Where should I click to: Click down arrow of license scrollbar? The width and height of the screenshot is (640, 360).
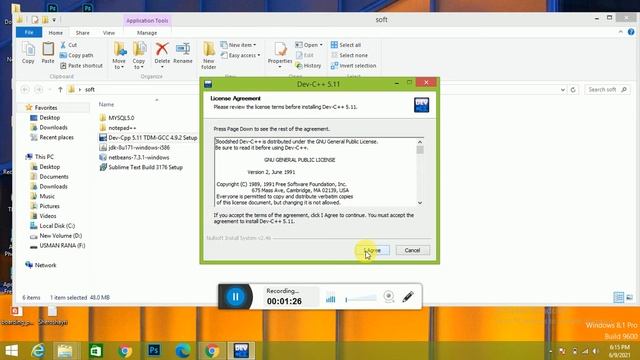(x=420, y=202)
